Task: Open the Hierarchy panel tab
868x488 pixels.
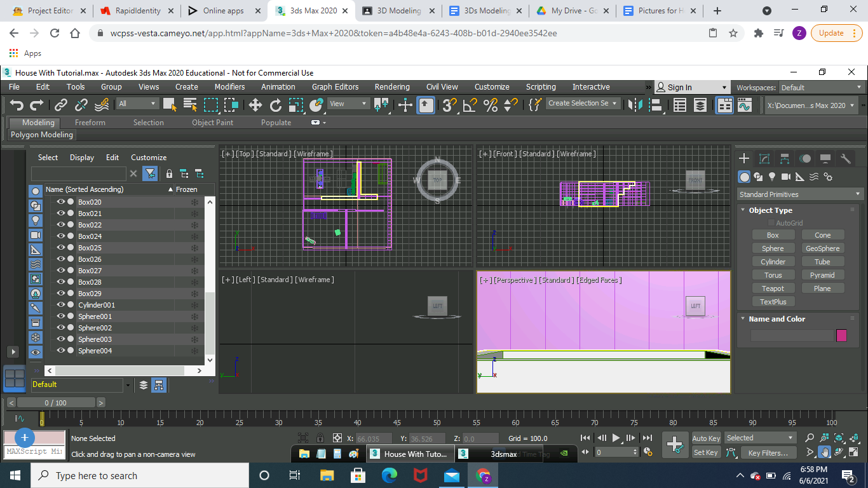Action: pyautogui.click(x=785, y=159)
